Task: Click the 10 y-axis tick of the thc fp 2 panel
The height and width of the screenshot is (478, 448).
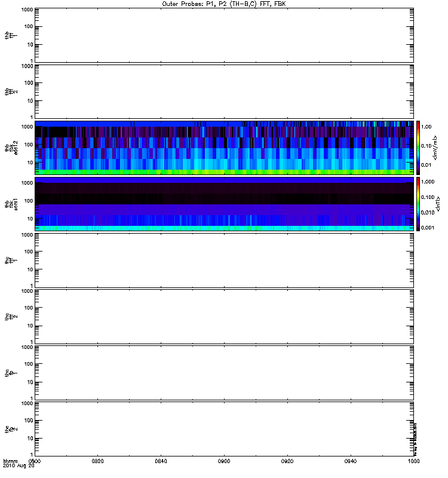Action: point(30,439)
